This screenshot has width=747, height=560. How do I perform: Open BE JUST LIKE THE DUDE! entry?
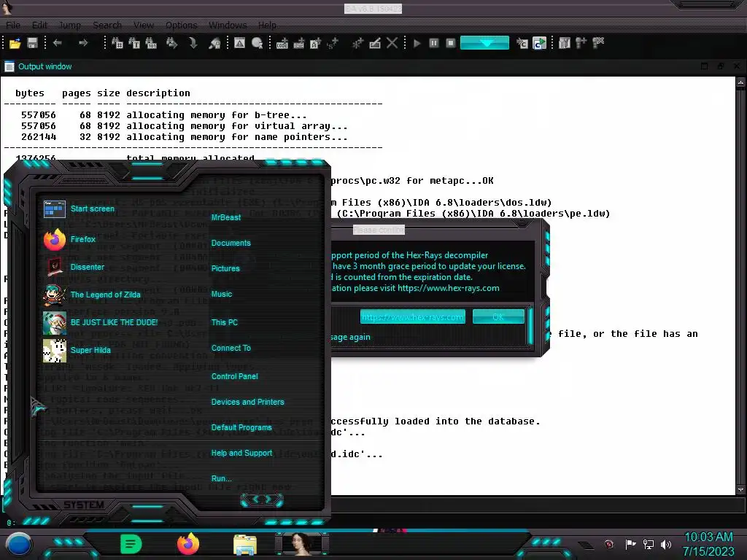point(101,322)
